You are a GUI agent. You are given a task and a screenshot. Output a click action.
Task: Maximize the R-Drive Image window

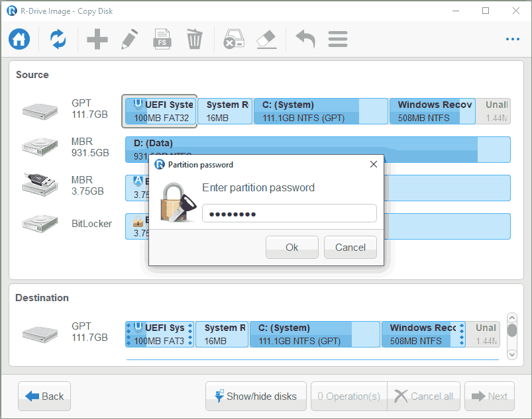(486, 11)
